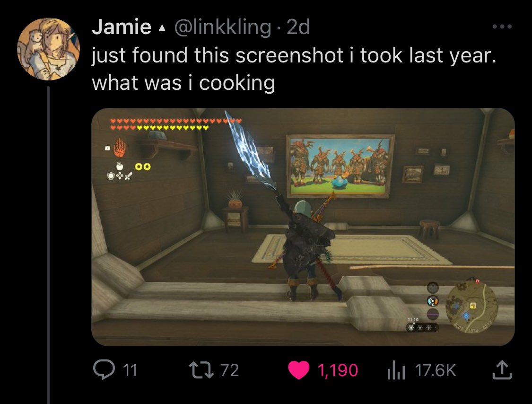Click the heart health bar in screenshot
Viewport: 532px width, 404px height.
tap(176, 124)
